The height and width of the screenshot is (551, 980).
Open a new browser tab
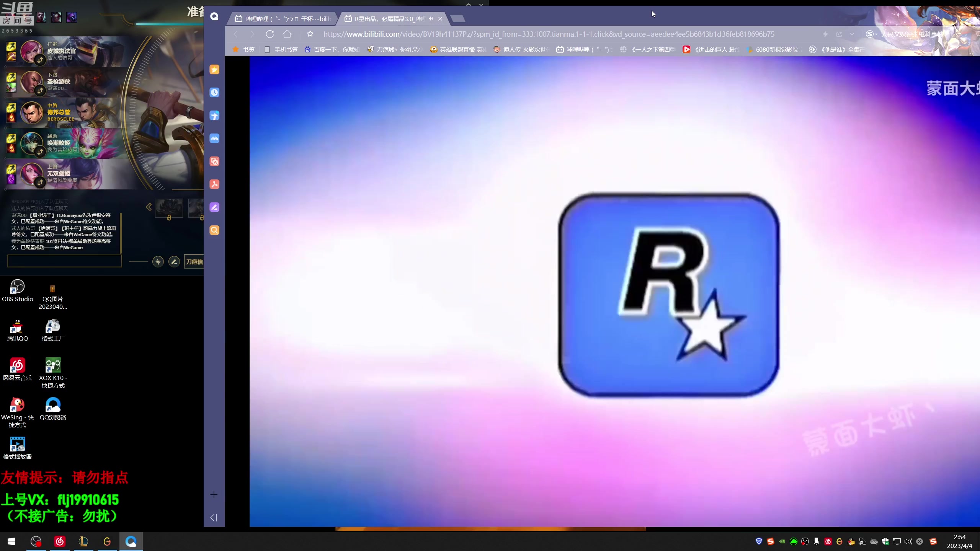point(457,18)
